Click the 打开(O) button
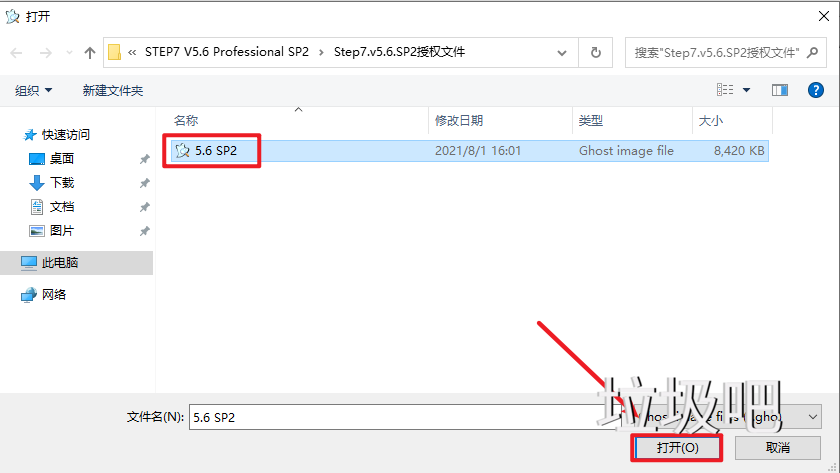Viewport: 840px width, 473px height. 677,447
